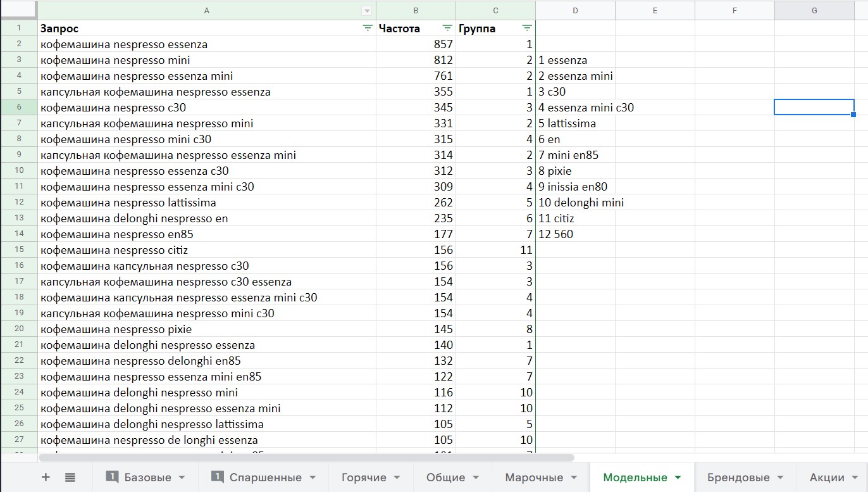The width and height of the screenshot is (868, 492).
Task: Select column E by its header
Action: (x=655, y=10)
